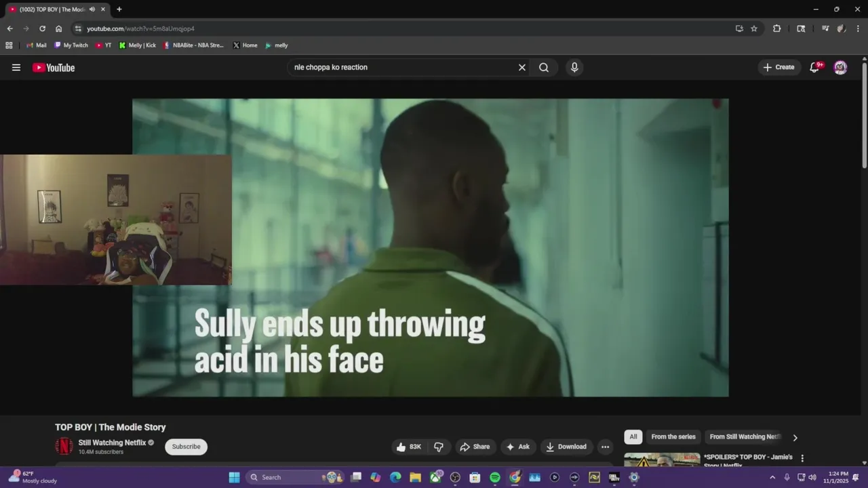Click the YouTube search magnifier button

click(x=544, y=68)
